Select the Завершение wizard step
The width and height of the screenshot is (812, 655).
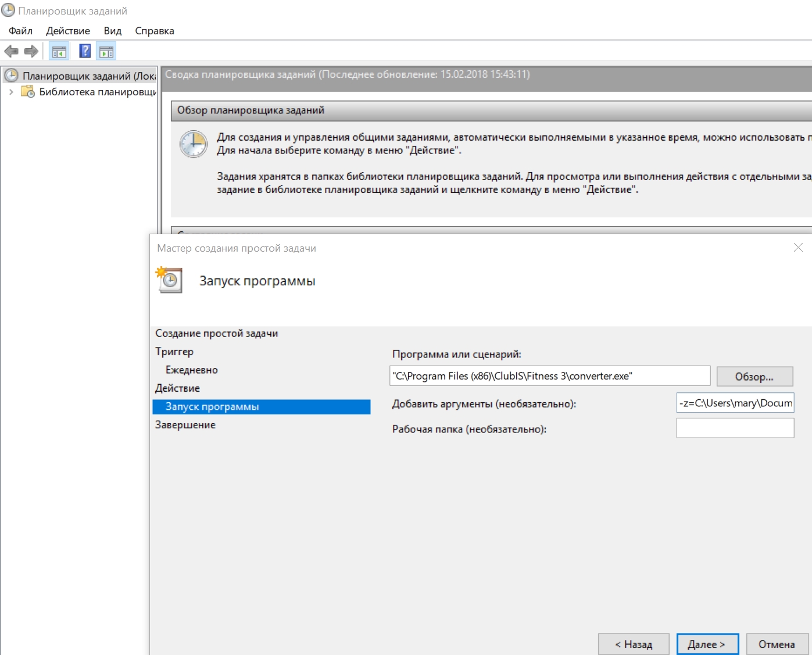185,425
